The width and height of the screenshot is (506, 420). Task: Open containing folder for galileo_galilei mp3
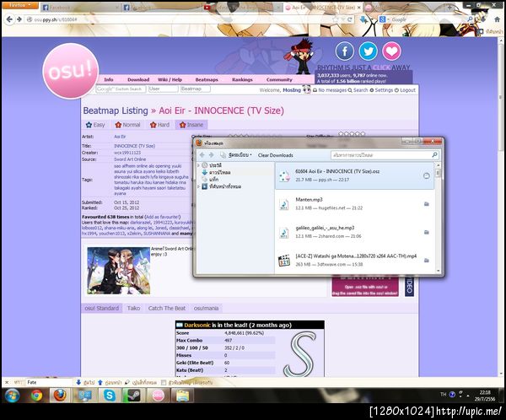[426, 232]
